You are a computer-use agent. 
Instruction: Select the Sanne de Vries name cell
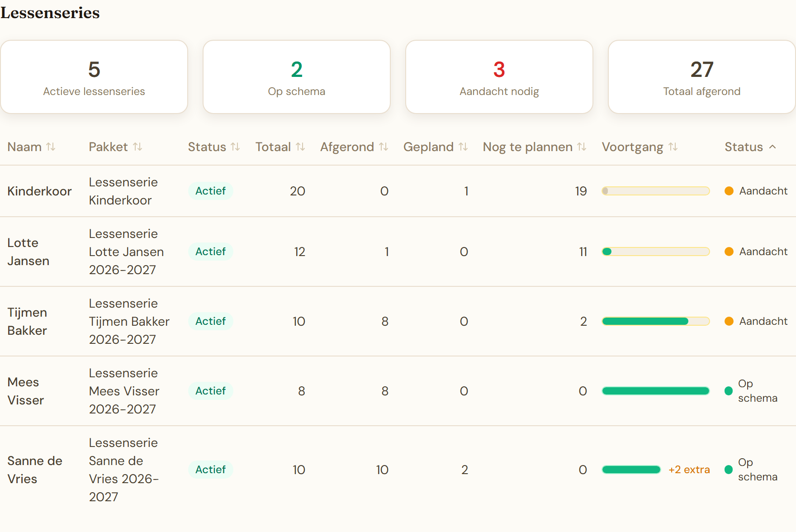click(35, 470)
